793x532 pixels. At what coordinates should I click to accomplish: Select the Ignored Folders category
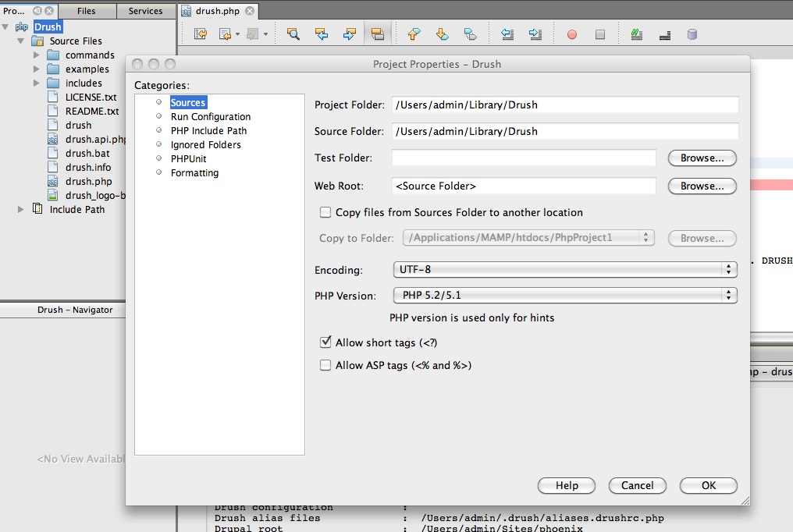[205, 145]
